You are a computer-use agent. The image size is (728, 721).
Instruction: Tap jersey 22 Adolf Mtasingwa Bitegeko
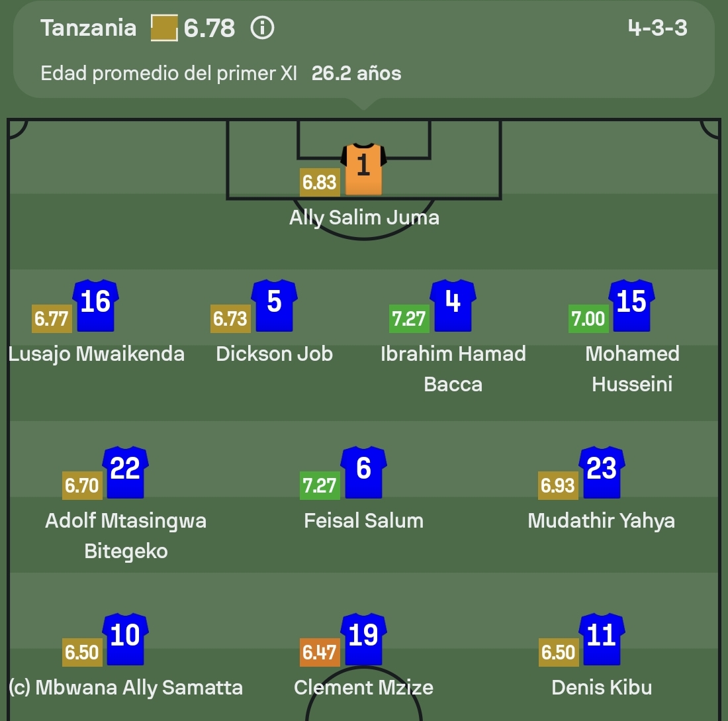[125, 472]
